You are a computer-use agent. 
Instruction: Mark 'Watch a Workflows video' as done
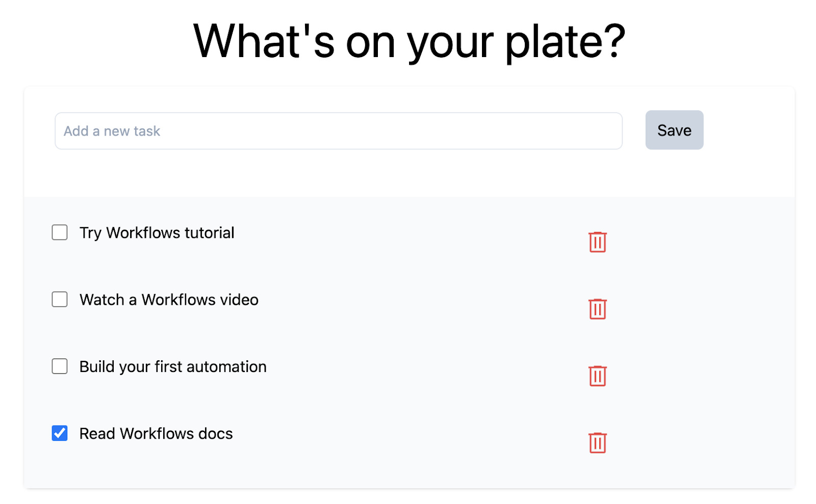click(60, 299)
